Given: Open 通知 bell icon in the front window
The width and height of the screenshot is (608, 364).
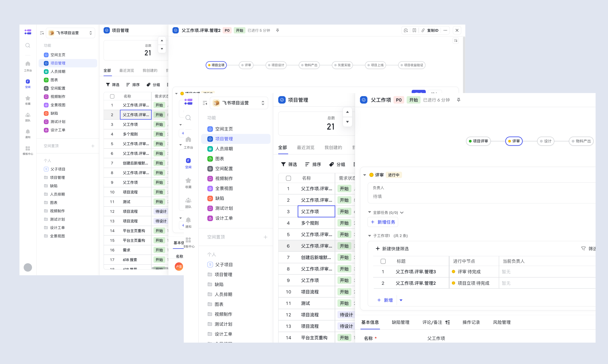Looking at the screenshot, I should click(188, 220).
